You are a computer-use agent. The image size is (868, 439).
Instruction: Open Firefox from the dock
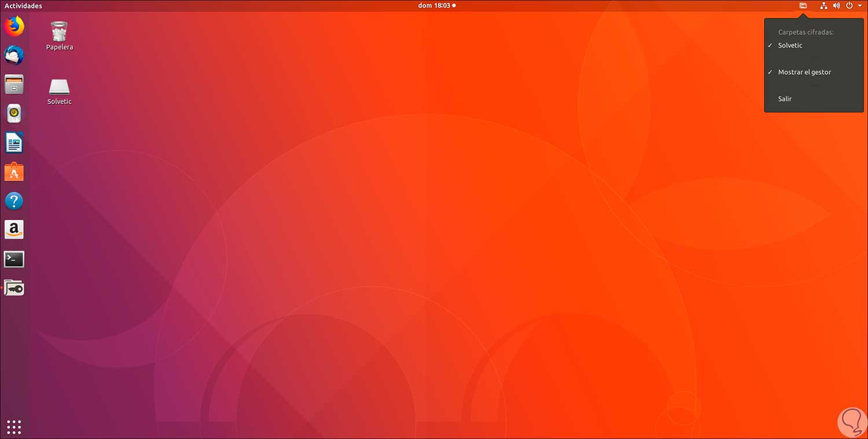click(x=14, y=26)
